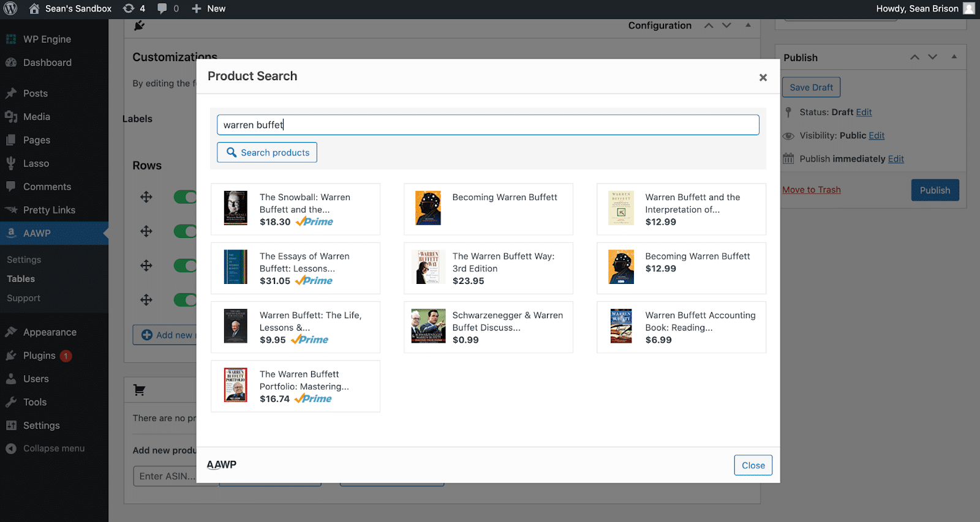Click Save Draft button
This screenshot has width=980, height=522.
tap(811, 87)
